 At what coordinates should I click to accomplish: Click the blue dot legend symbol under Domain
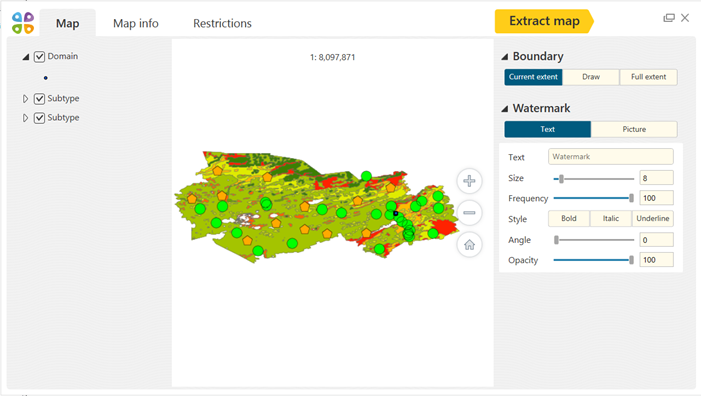(46, 78)
